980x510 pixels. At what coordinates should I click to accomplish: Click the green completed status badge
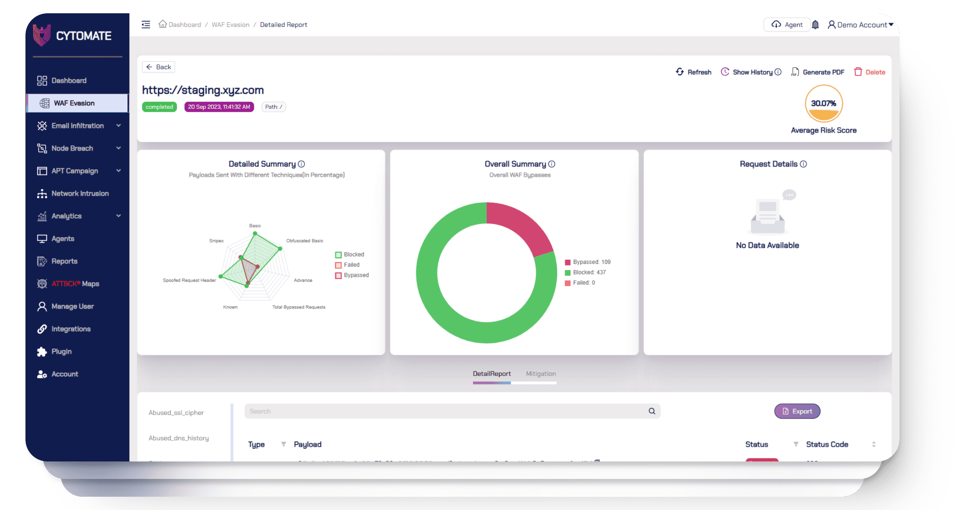click(159, 107)
